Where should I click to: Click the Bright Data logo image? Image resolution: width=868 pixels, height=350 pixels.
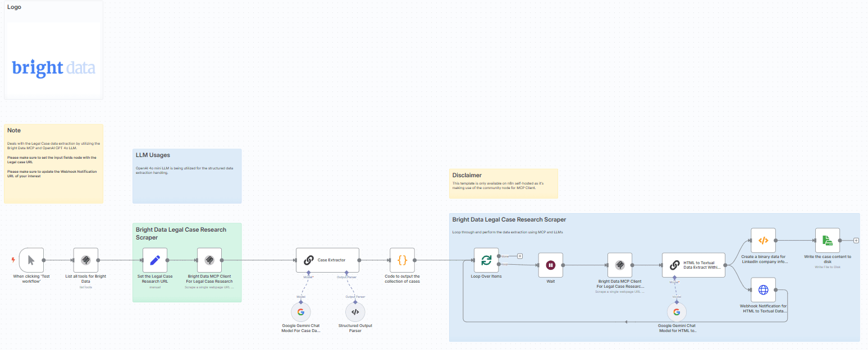(53, 68)
